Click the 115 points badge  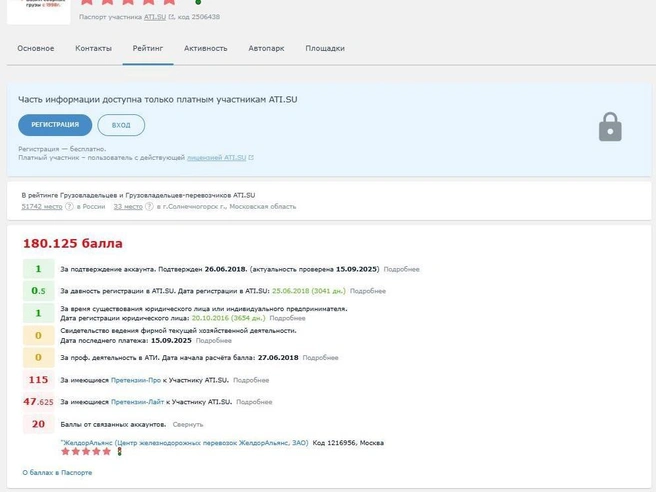coord(38,380)
